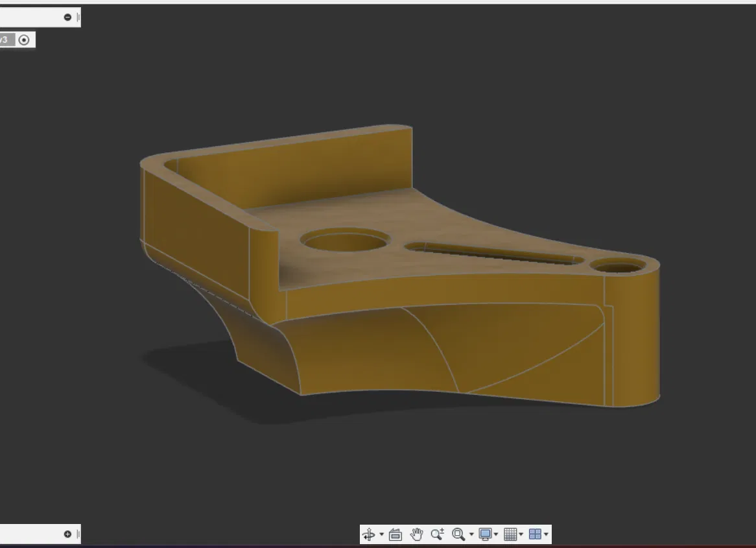Click the Viewports four-pane icon

tap(535, 534)
